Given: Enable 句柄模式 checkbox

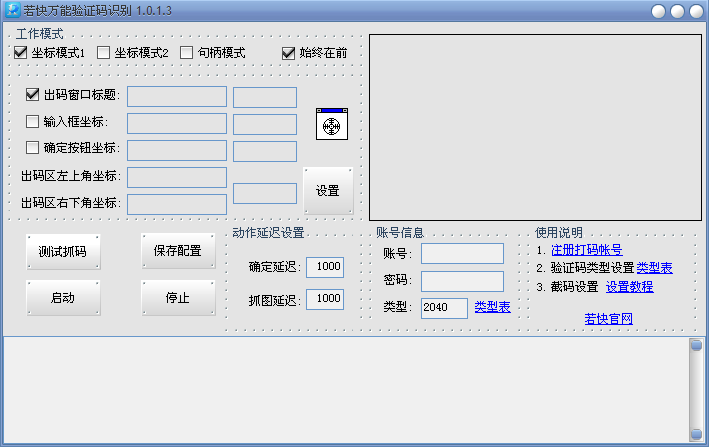Looking at the screenshot, I should click(x=186, y=53).
